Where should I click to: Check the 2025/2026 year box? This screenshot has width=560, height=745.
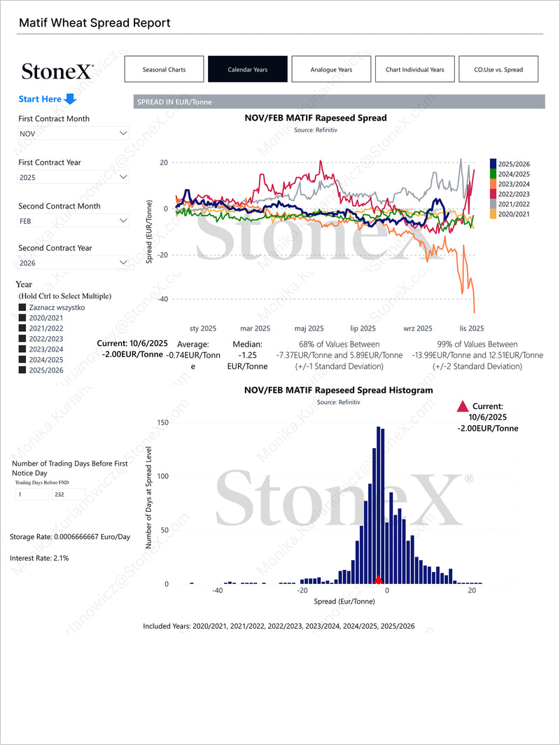click(x=22, y=370)
